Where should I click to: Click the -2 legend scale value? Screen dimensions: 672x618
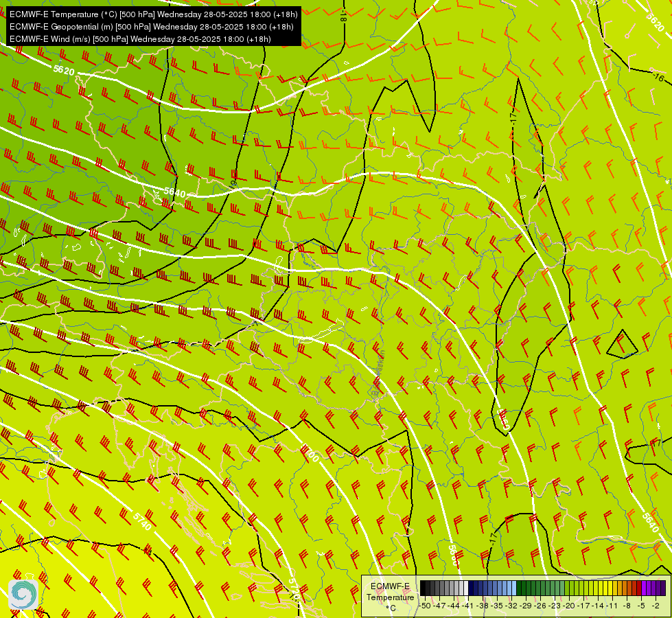coord(656,606)
